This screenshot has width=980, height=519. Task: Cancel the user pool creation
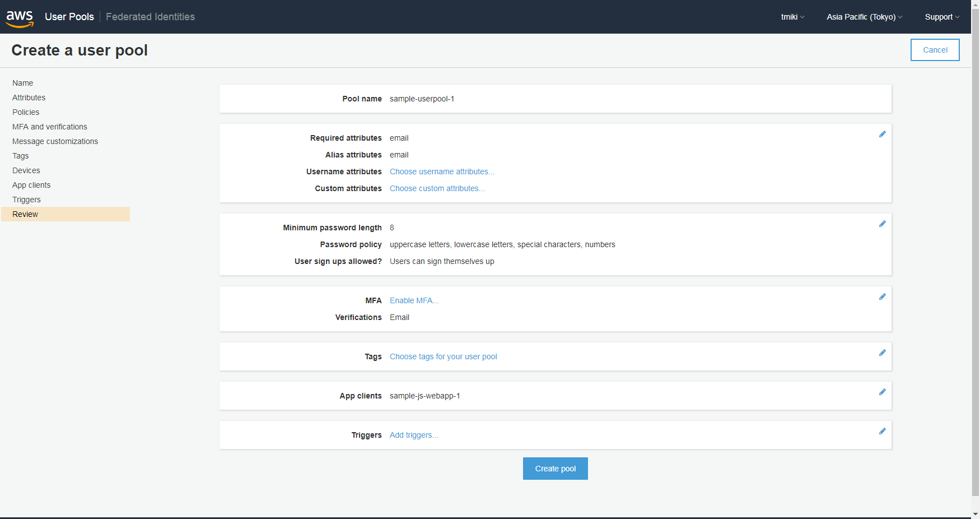tap(935, 50)
